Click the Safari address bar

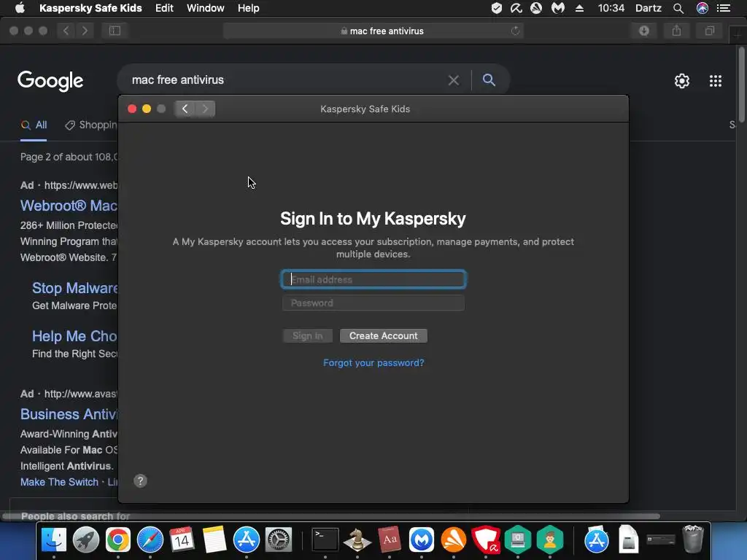coord(373,31)
